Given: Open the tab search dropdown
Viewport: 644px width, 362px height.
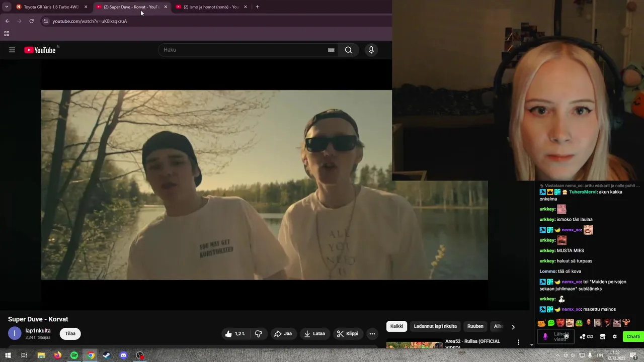Looking at the screenshot, I should [7, 7].
